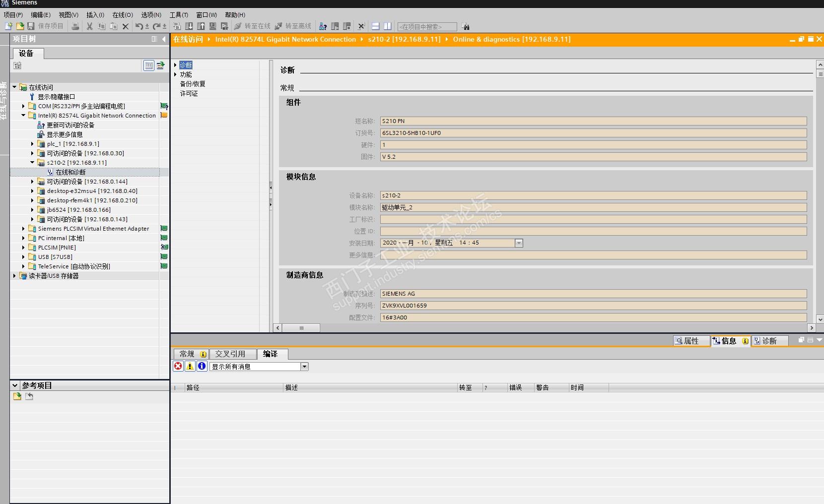The height and width of the screenshot is (504, 824).
Task: Toggle the information filter icon in Info panel
Action: pyautogui.click(x=202, y=366)
